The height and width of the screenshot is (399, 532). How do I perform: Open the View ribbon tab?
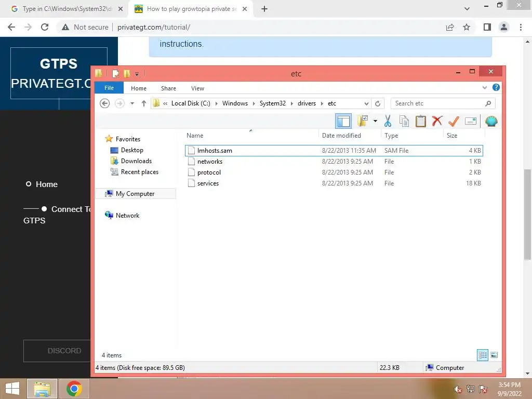197,88
